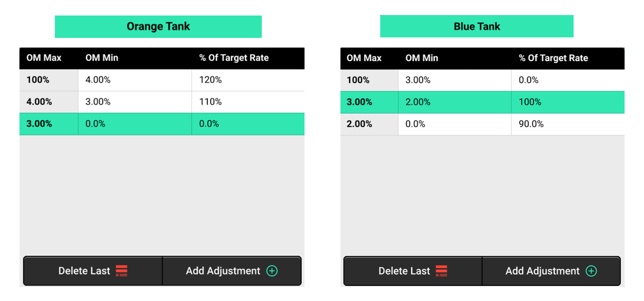The height and width of the screenshot is (301, 644).
Task: Edit Orange Tank's 120% target rate cell
Action: 210,80
